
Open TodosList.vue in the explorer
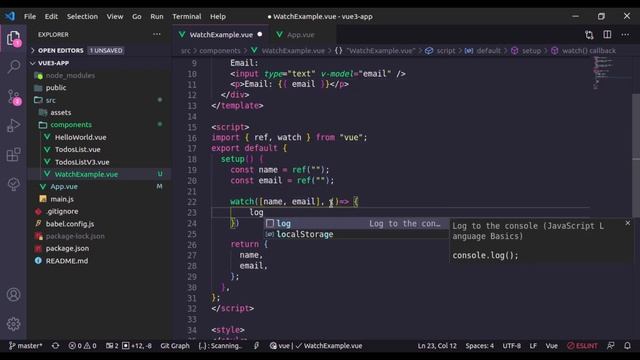point(100,149)
